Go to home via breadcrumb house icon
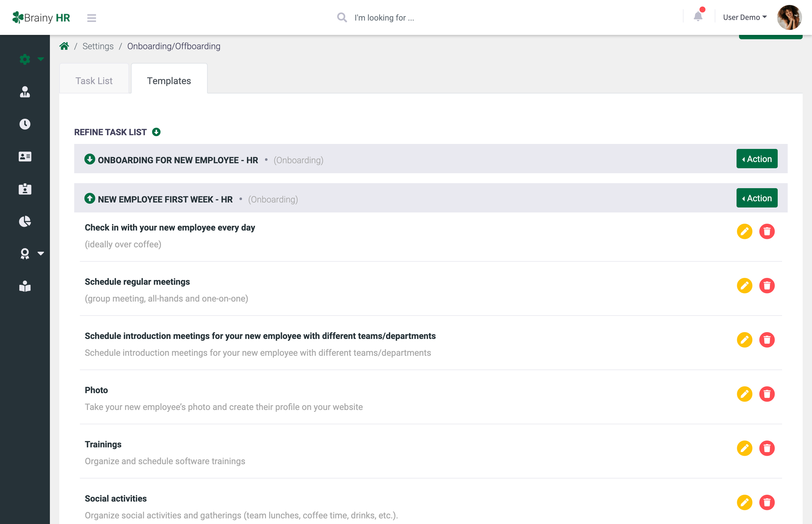The height and width of the screenshot is (524, 812). [x=64, y=46]
